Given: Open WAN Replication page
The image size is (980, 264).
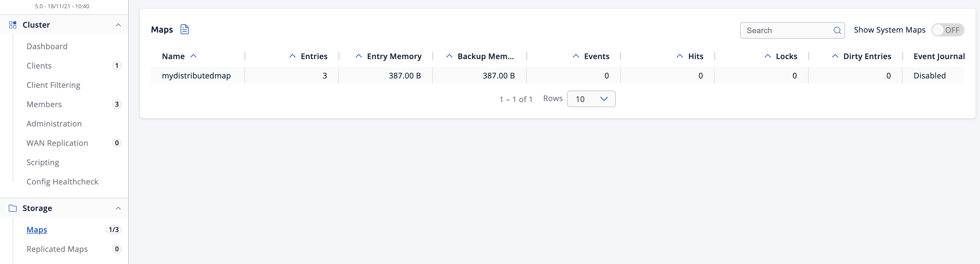Looking at the screenshot, I should [x=57, y=143].
